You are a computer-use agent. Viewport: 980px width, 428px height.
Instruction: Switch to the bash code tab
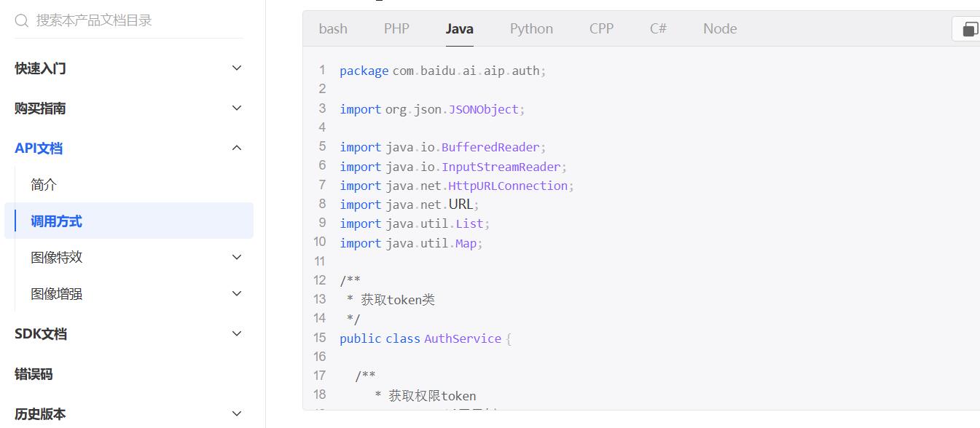333,29
